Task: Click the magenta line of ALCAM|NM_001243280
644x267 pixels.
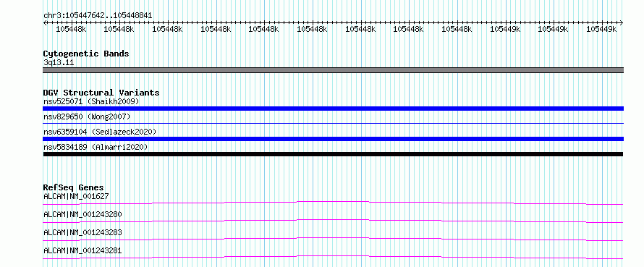Action: [333, 221]
